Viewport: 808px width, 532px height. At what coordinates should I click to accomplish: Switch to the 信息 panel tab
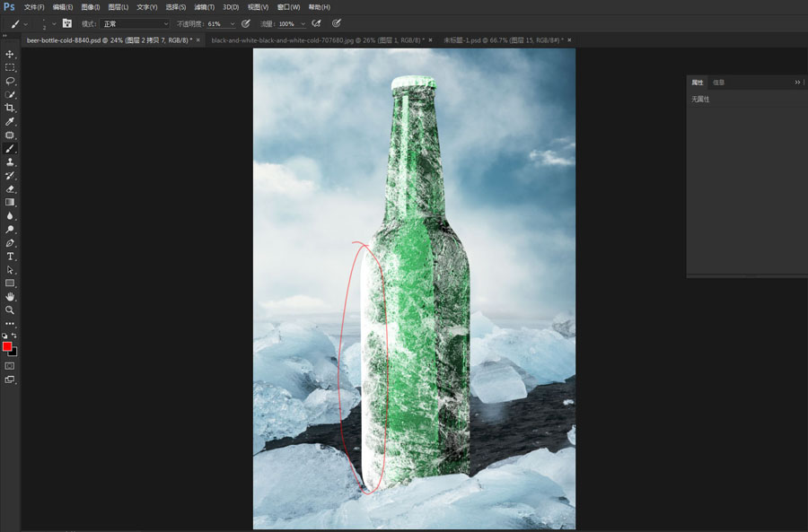point(717,82)
